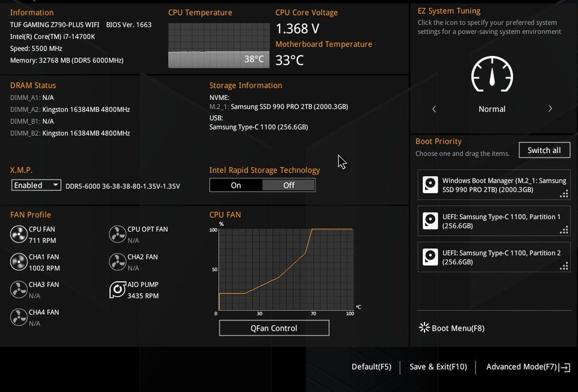Turn Intel Rapid Storage Technology Off

pyautogui.click(x=288, y=185)
